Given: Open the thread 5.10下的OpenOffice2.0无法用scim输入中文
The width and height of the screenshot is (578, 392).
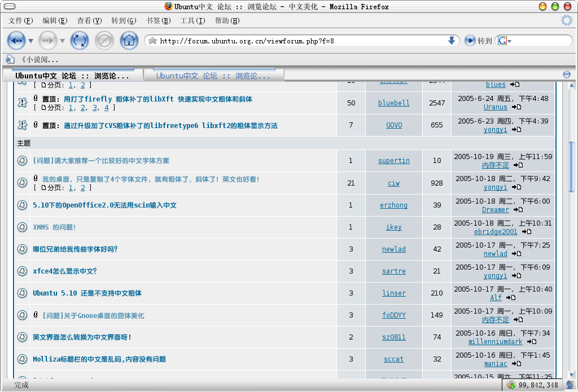Looking at the screenshot, I should tap(104, 205).
